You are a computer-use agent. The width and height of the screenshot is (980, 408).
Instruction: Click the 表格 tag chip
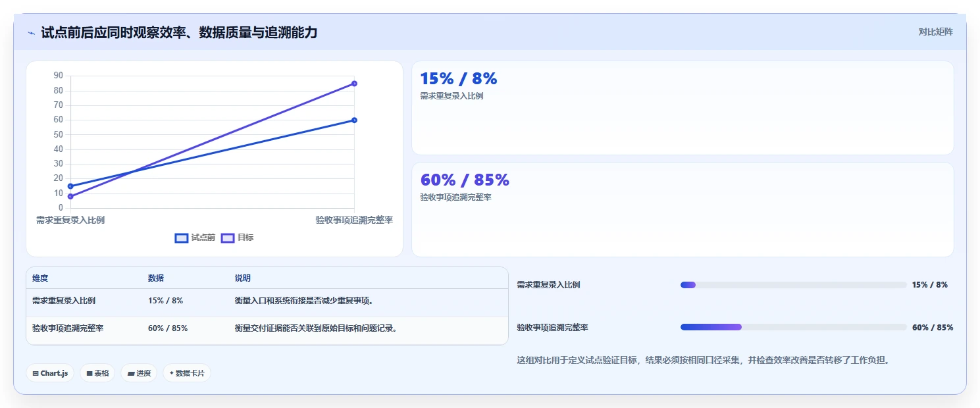97,373
